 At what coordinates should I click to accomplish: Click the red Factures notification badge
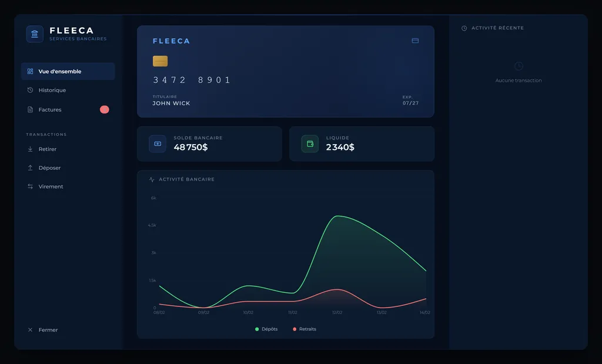[105, 109]
